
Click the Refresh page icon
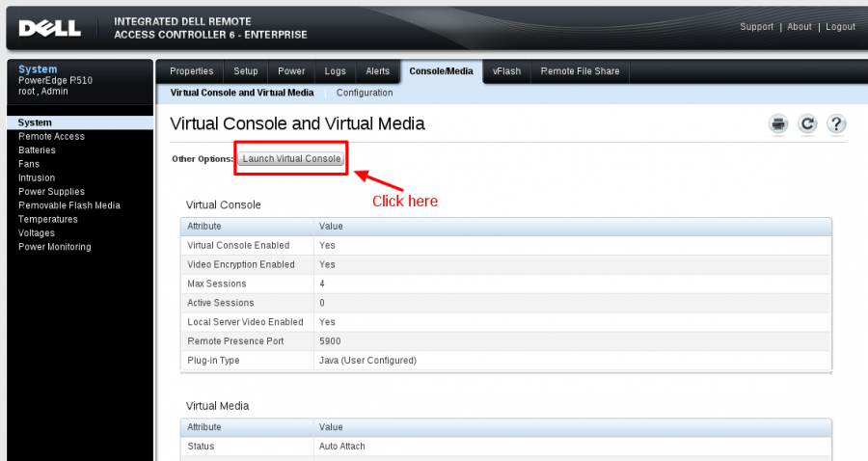click(x=807, y=123)
